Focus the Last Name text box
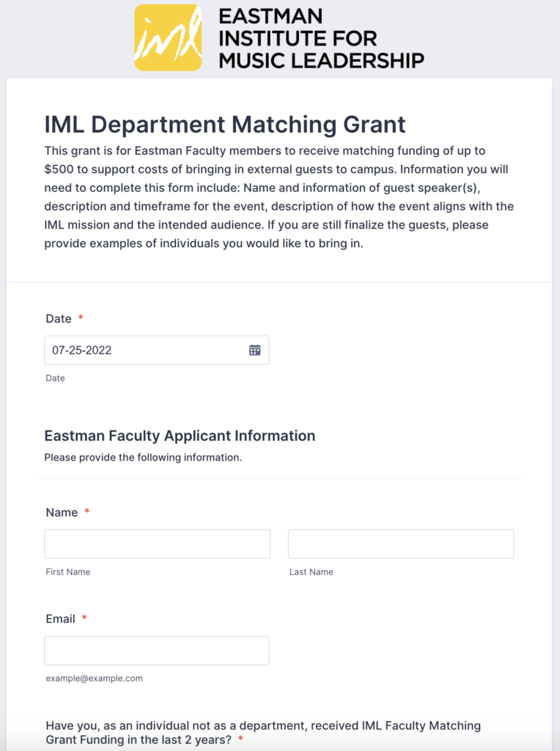 [x=400, y=544]
